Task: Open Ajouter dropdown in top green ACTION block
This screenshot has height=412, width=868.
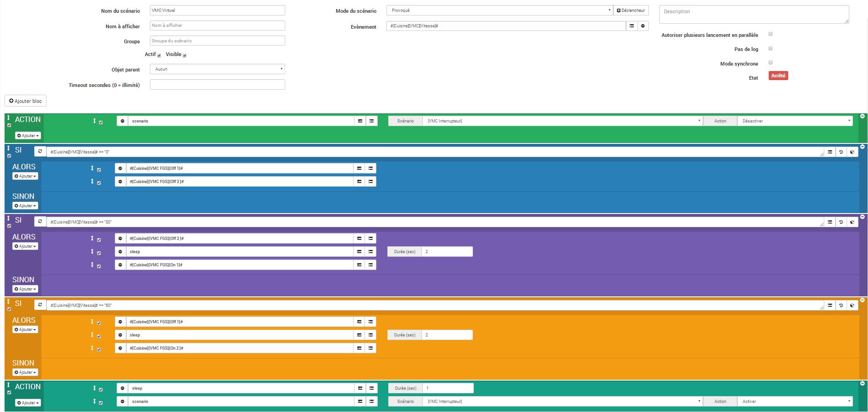Action: 28,136
